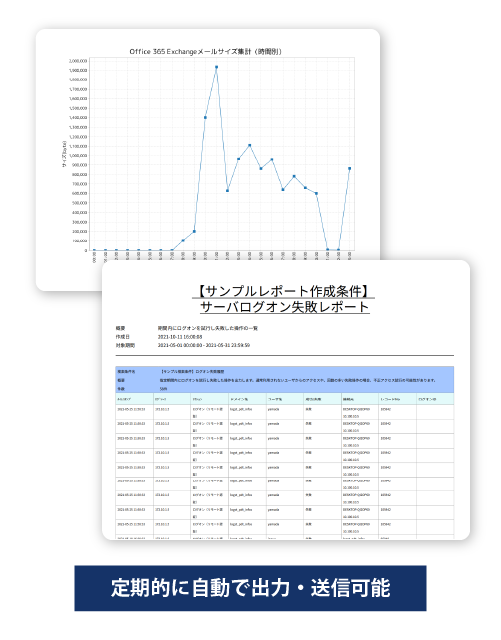Image resolution: width=501 pixels, height=640 pixels.
Task: Click the 0 label on the y-axis
Action: pos(86,250)
